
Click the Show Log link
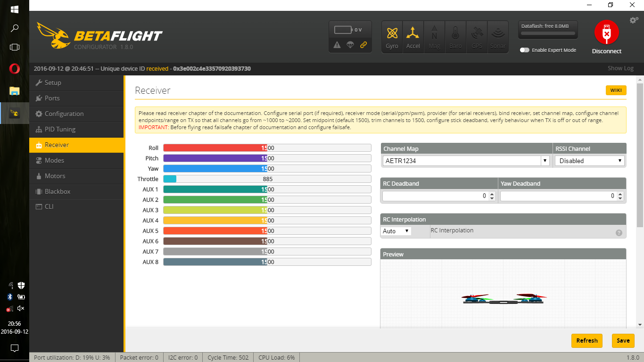(x=620, y=68)
